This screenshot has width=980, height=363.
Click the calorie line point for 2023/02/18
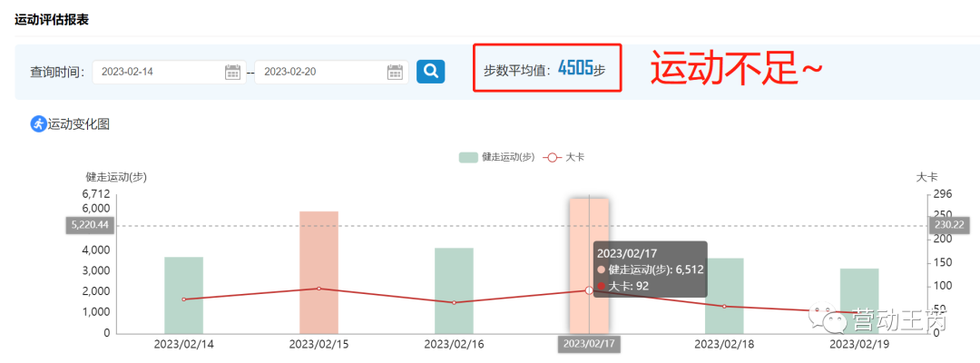point(724,306)
